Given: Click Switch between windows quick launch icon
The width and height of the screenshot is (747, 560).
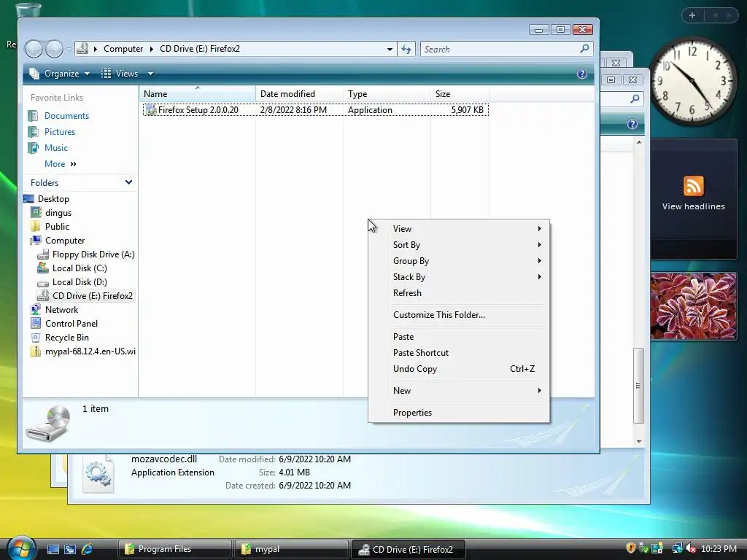Looking at the screenshot, I should point(69,549).
